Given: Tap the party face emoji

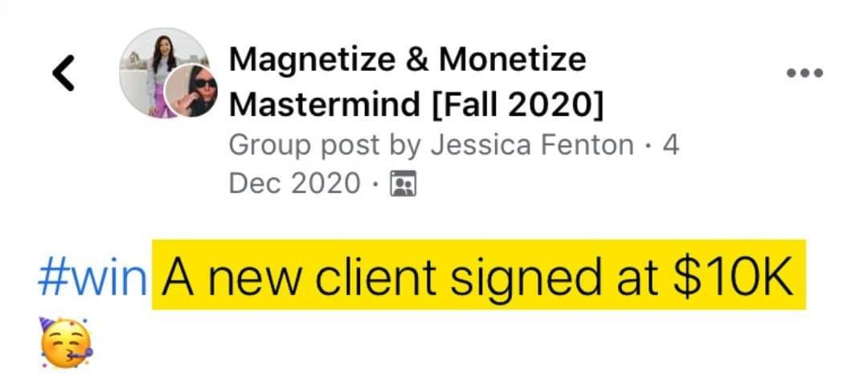Looking at the screenshot, I should (x=66, y=342).
